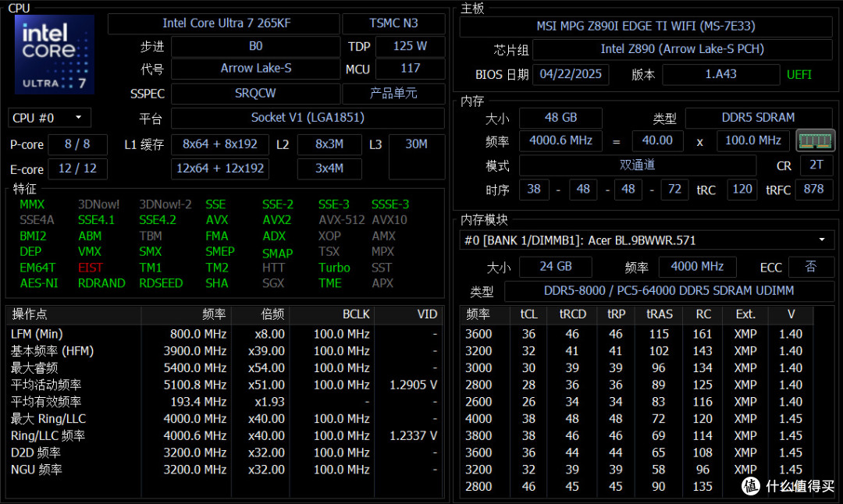
Task: Select the XMP 3800 profile row
Action: [637, 436]
